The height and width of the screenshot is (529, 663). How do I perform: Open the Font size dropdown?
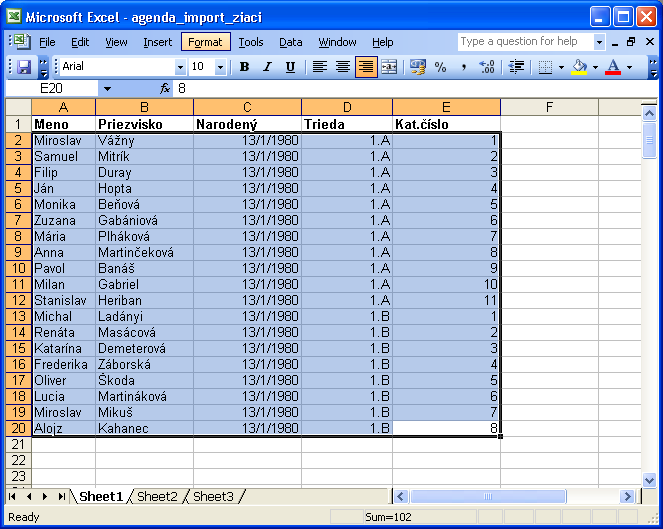tap(222, 67)
